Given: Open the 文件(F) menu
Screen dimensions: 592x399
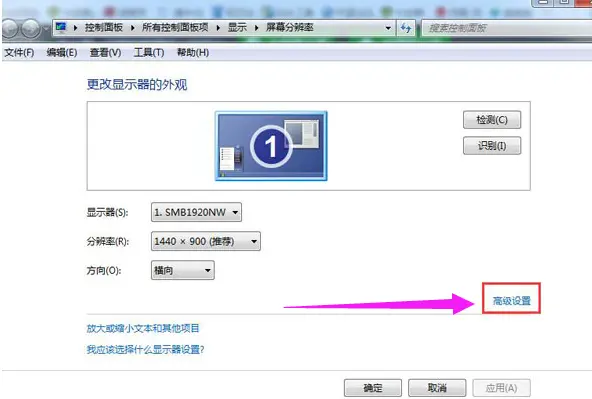Looking at the screenshot, I should point(19,52).
